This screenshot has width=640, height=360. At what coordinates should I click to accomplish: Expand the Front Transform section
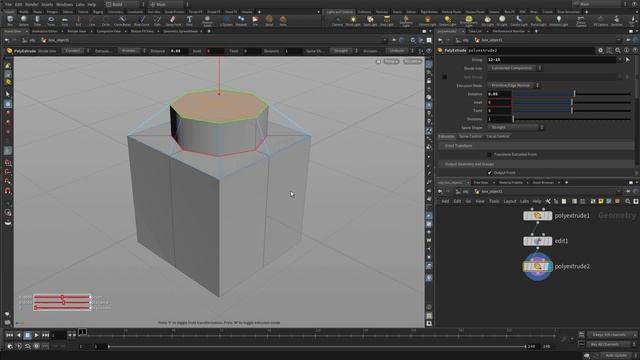point(535,146)
